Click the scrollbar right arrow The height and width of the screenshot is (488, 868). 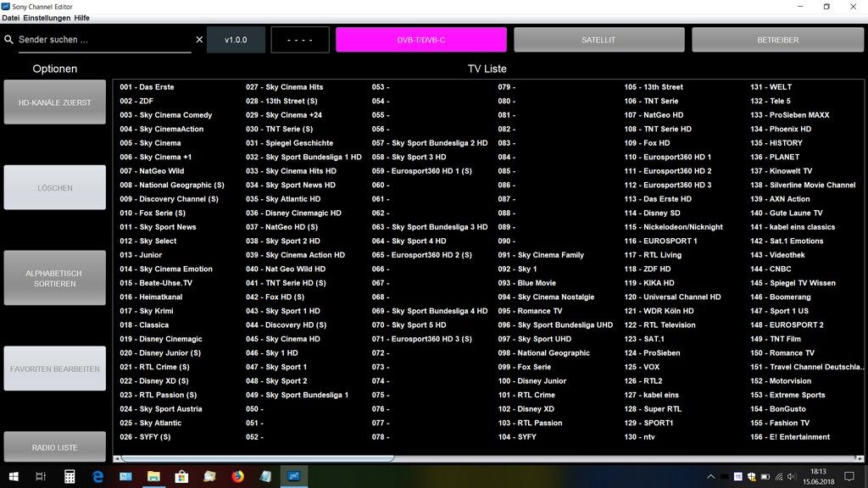click(x=860, y=458)
